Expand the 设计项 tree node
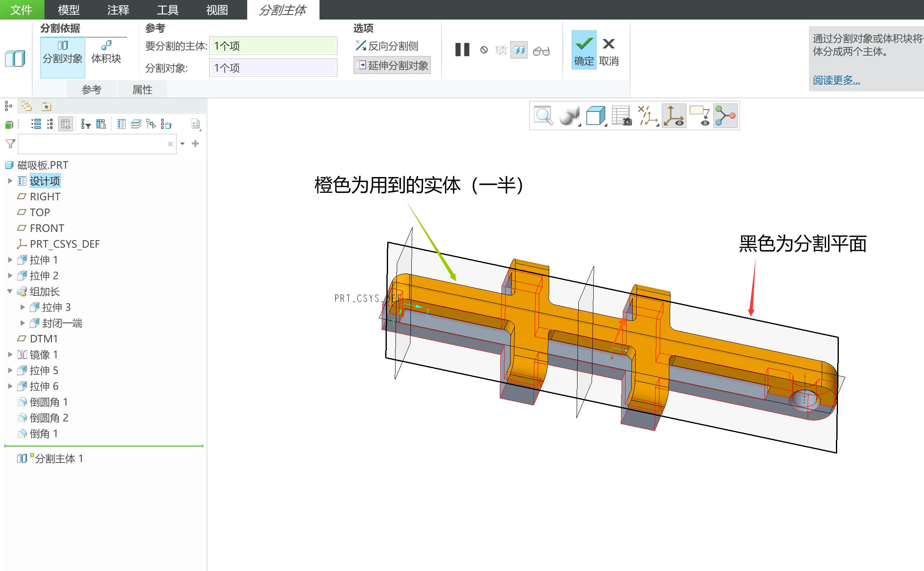 coord(10,181)
